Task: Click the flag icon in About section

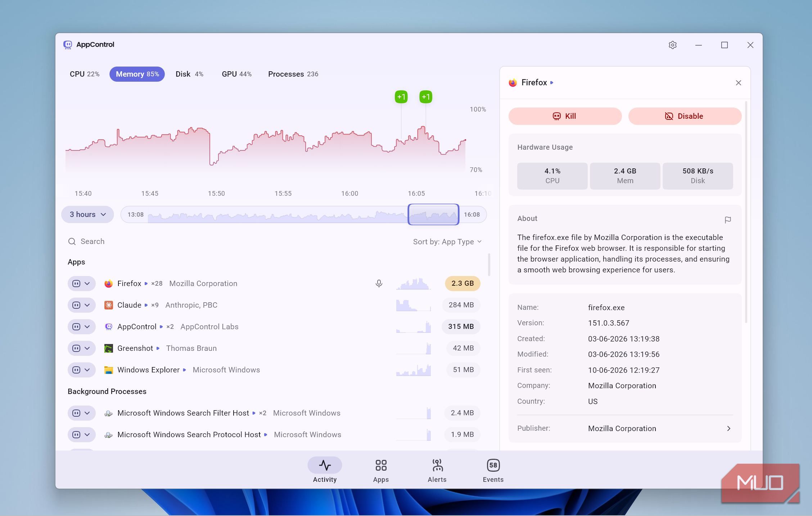Action: click(x=727, y=219)
